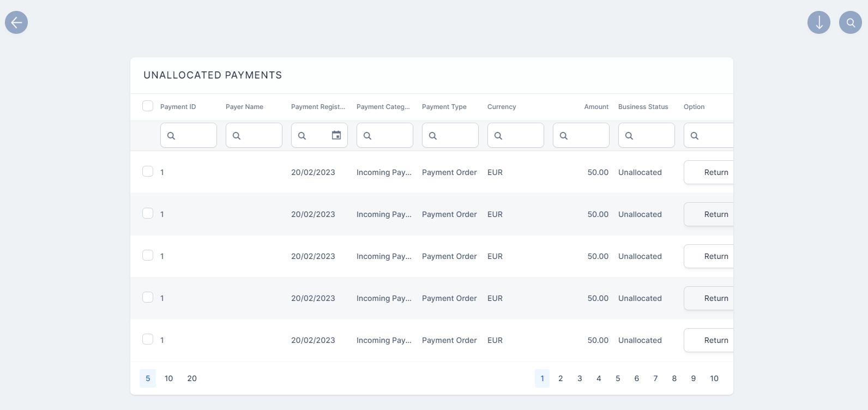Toggle the select-all header checkbox
This screenshot has width=868, height=410.
click(148, 106)
